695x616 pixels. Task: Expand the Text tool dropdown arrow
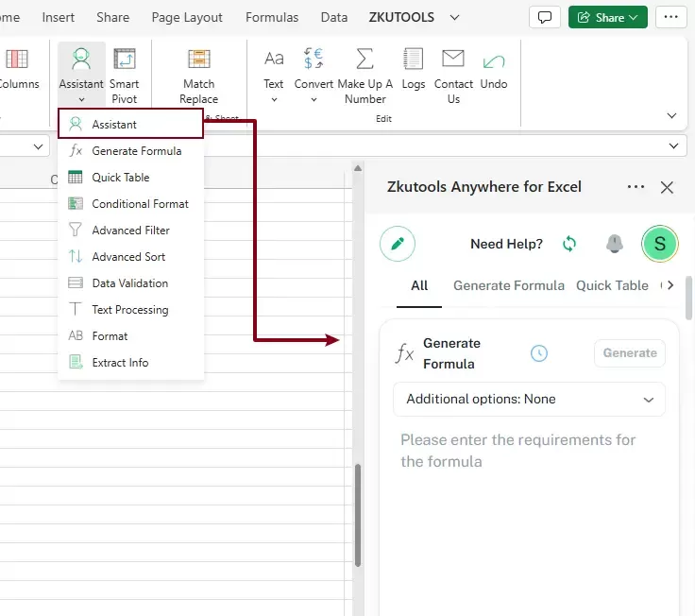pos(274,100)
